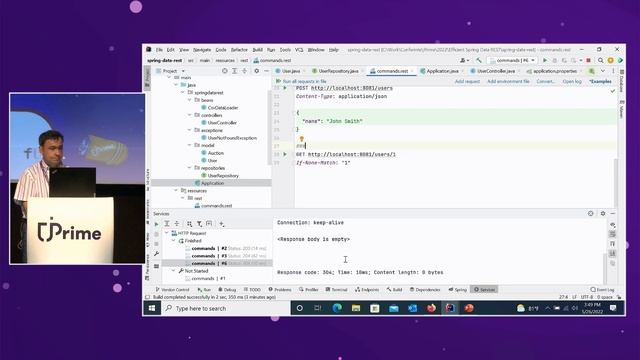The width and height of the screenshot is (640, 360).
Task: Open the Windows Start menu
Action: click(152, 308)
